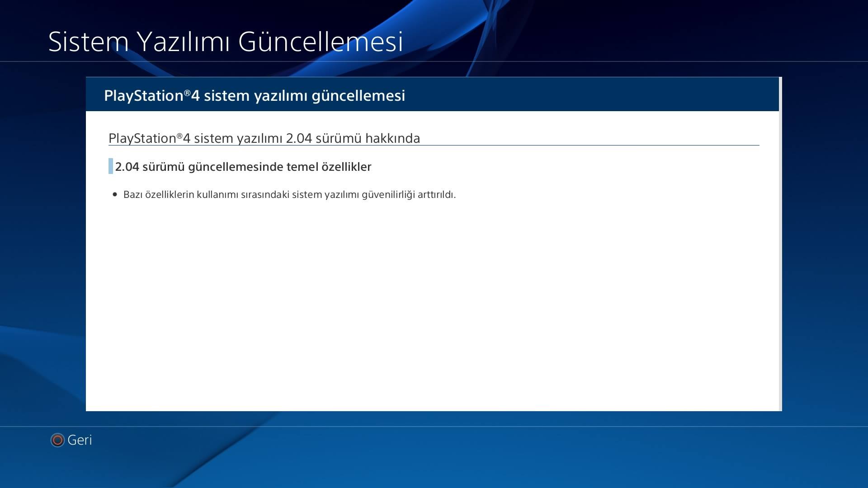Click the word 'arttırıldı' ending the bullet line
The height and width of the screenshot is (488, 868).
[x=436, y=195]
